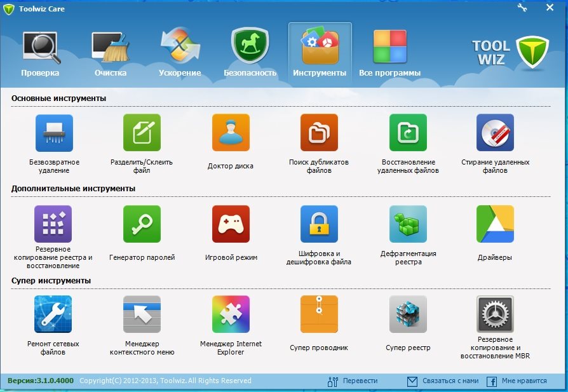
Task: Open Шифровка и дешифровка файла
Action: coord(319,224)
